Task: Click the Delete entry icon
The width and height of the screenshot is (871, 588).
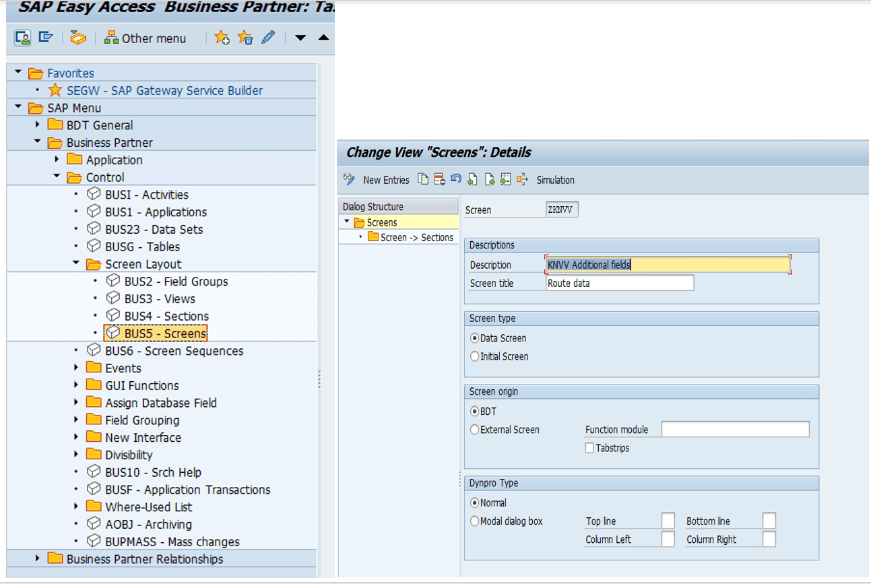Action: pyautogui.click(x=439, y=179)
